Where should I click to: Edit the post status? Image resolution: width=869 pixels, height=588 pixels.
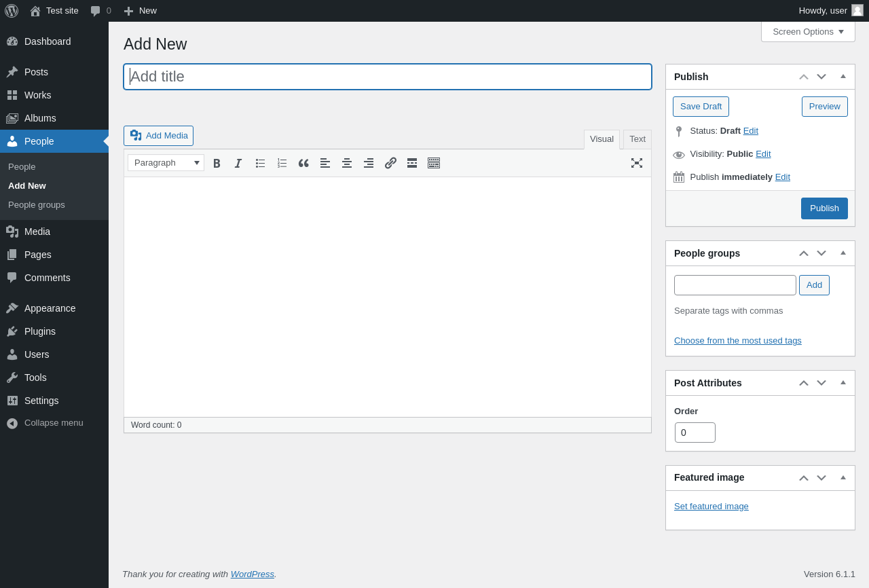tap(751, 131)
